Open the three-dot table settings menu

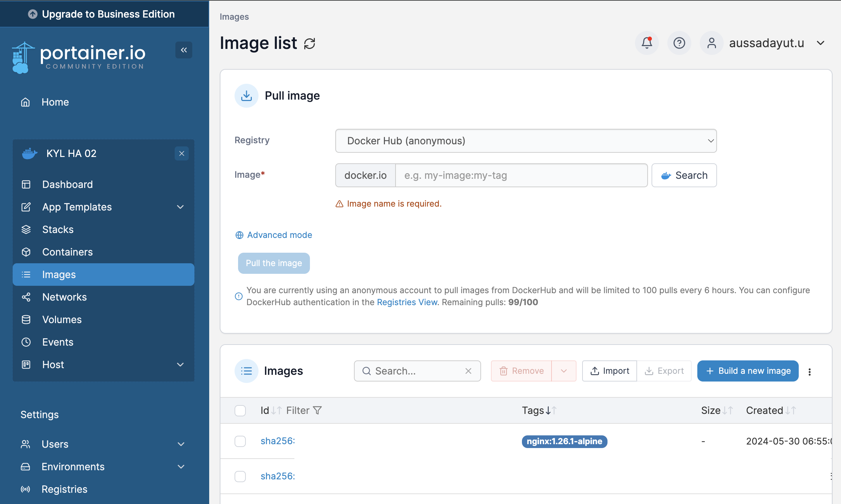tap(810, 372)
